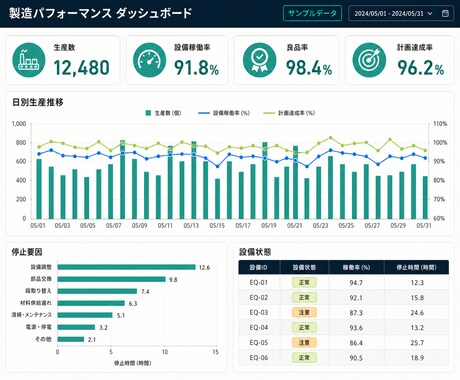The image size is (460, 380).
Task: Click the gauge icon on the 設備稼働率 card
Action: point(149,60)
